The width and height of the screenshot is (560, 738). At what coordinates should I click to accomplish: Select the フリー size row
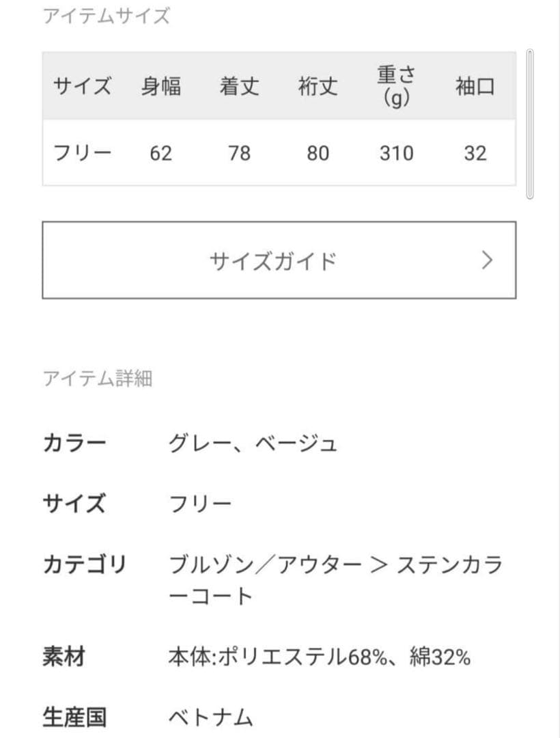click(82, 153)
